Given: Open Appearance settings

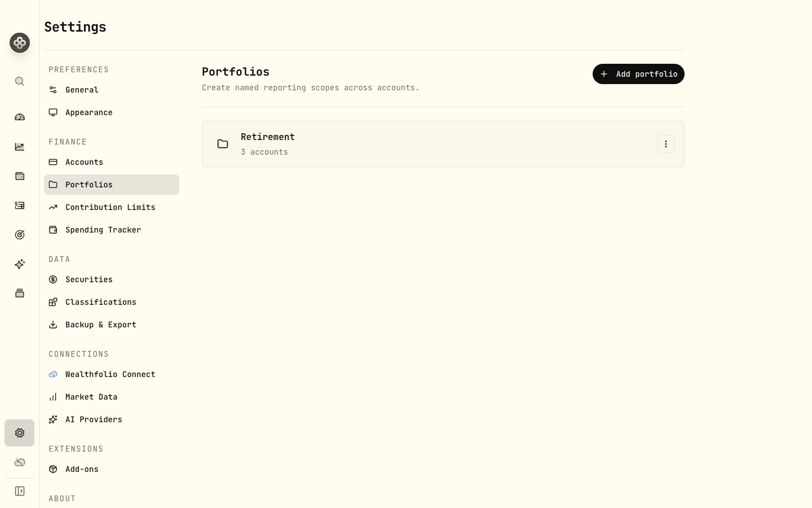Looking at the screenshot, I should (x=112, y=112).
